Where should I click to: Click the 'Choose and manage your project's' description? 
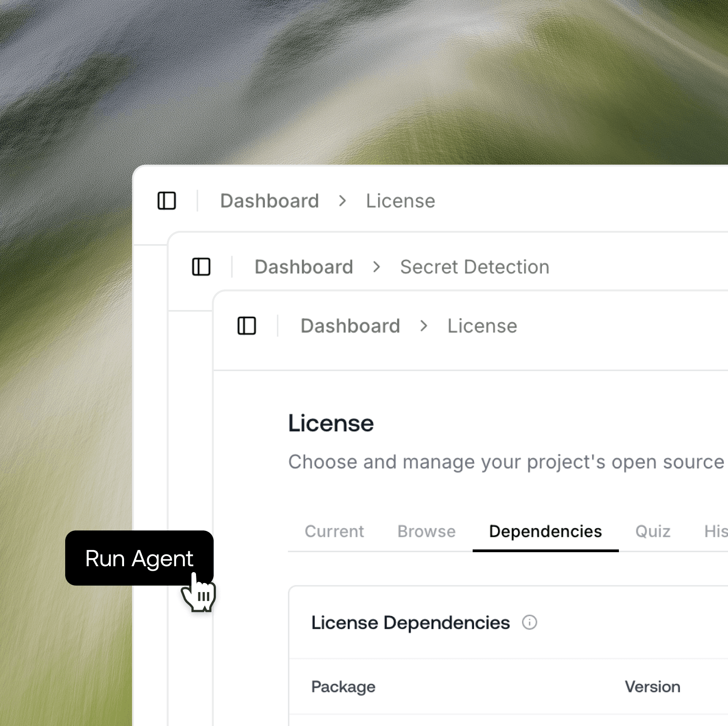[x=506, y=462]
